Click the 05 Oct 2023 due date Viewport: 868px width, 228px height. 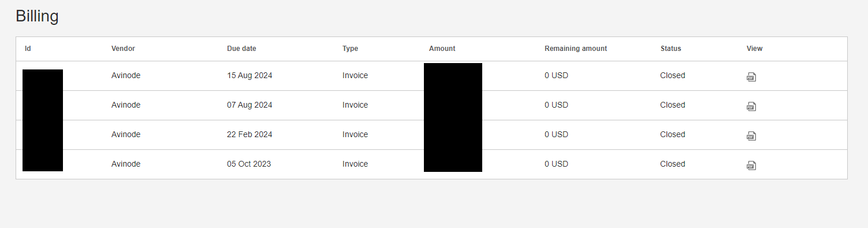(249, 164)
